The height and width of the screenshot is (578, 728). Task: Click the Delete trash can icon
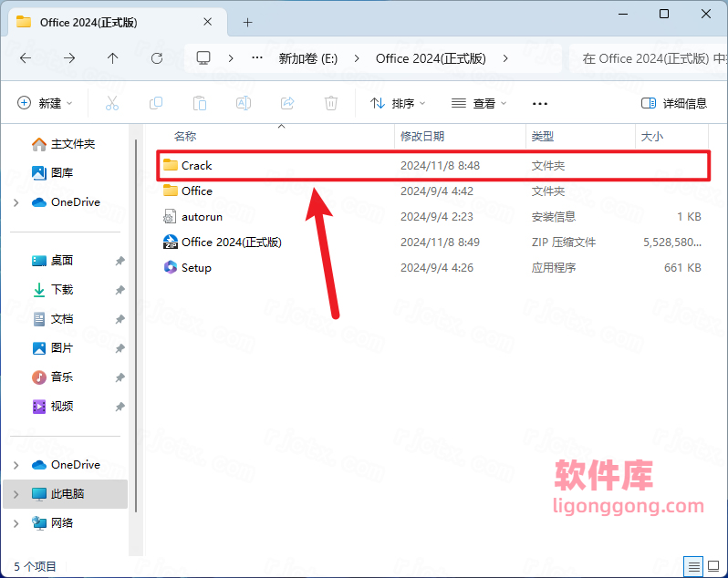[x=331, y=103]
